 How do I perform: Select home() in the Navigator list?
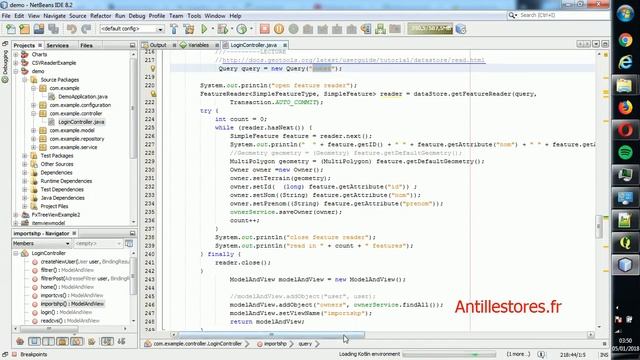pos(67,287)
